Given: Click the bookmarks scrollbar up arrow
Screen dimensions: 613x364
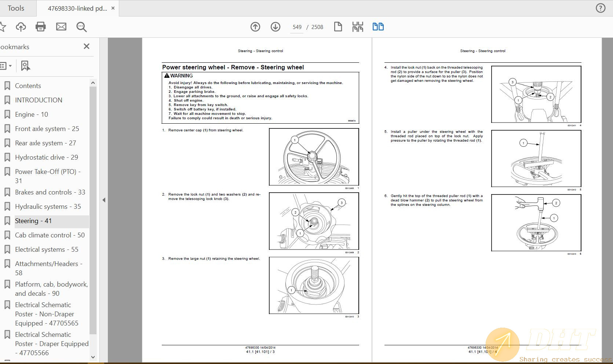Looking at the screenshot, I should [93, 83].
